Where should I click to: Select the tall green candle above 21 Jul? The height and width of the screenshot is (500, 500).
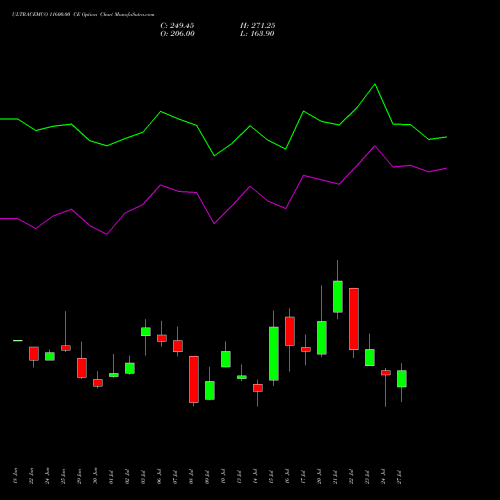pyautogui.click(x=338, y=297)
